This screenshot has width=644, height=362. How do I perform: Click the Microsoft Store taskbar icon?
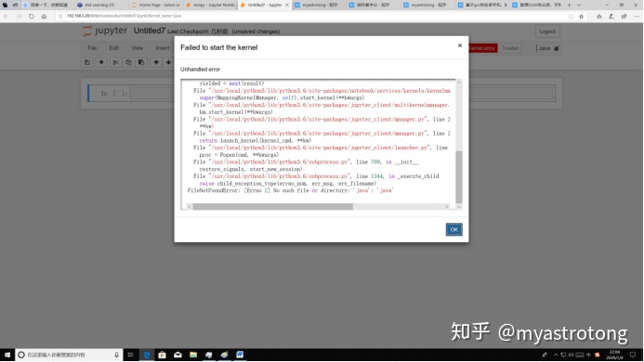click(x=163, y=355)
